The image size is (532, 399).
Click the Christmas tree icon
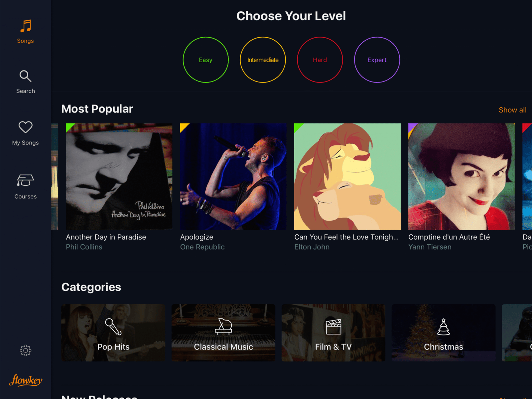[444, 327]
